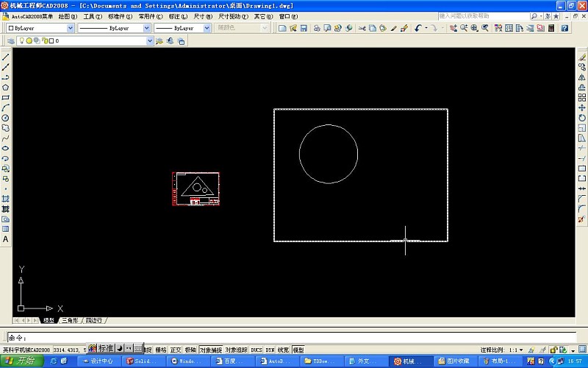Click the Pan realtime hand icon
The width and height of the screenshot is (588, 368).
point(453,28)
